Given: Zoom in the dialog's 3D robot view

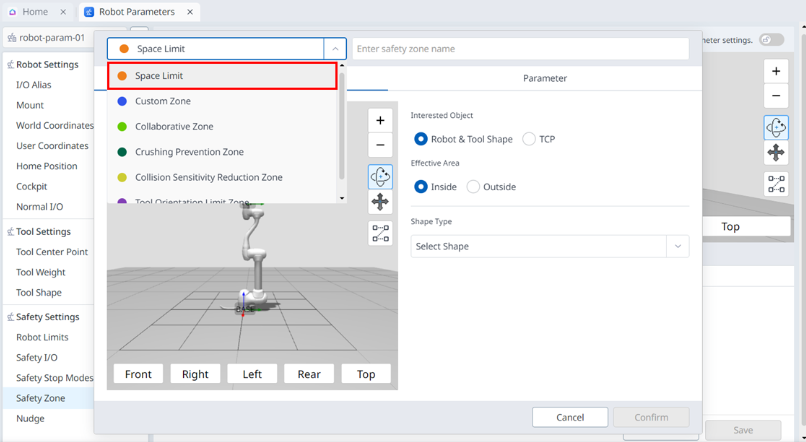Looking at the screenshot, I should pyautogui.click(x=380, y=120).
